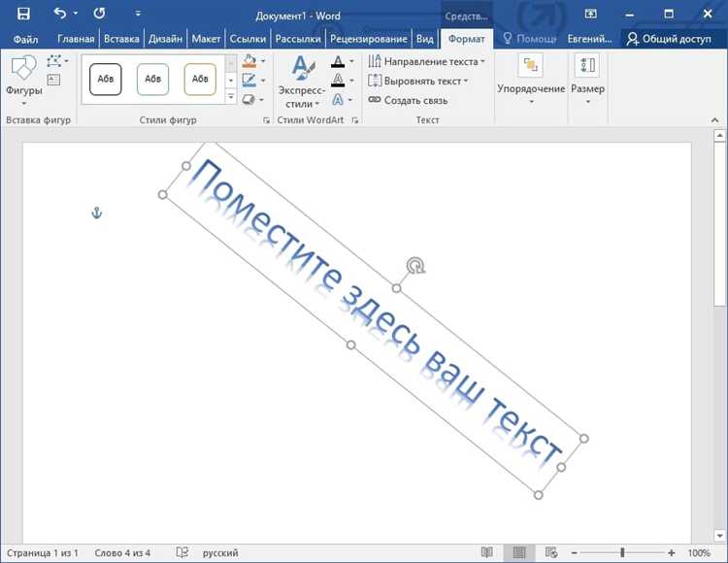This screenshot has width=728, height=563.
Task: Click the Помощь lightbulb search box
Action: (530, 39)
